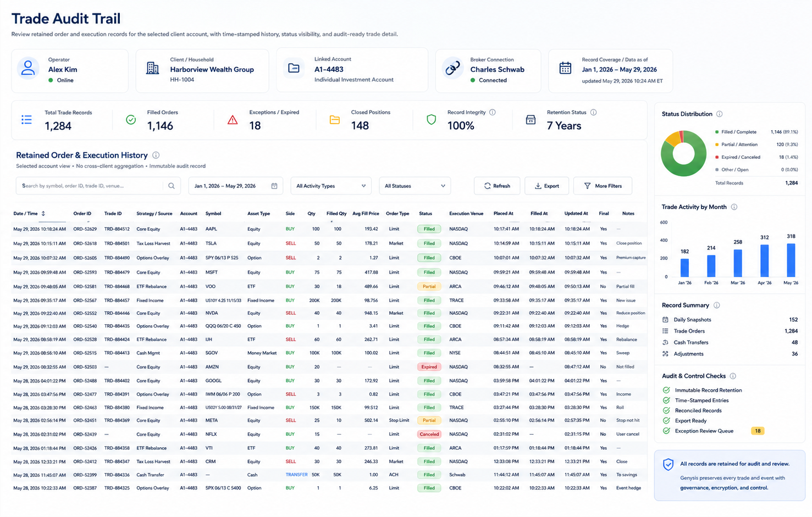Click the Refresh button
Image resolution: width=812 pixels, height=517 pixels.
496,186
